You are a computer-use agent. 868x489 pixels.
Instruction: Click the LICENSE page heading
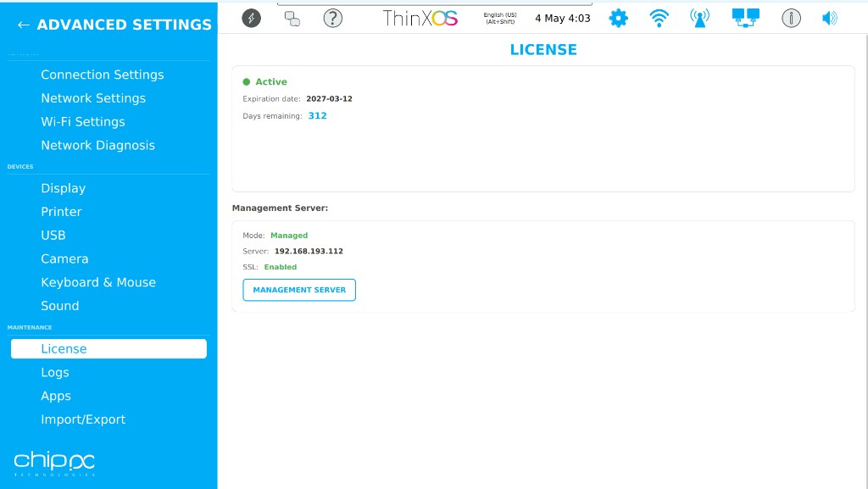(x=543, y=50)
